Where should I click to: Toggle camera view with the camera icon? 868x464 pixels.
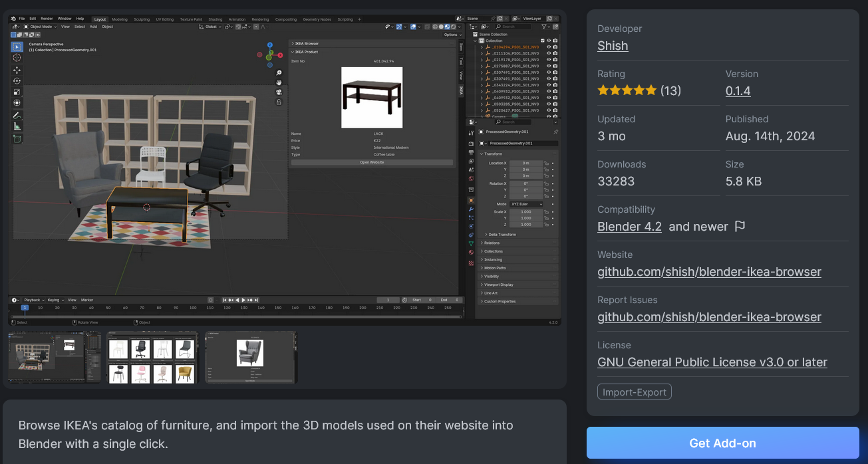(x=279, y=92)
